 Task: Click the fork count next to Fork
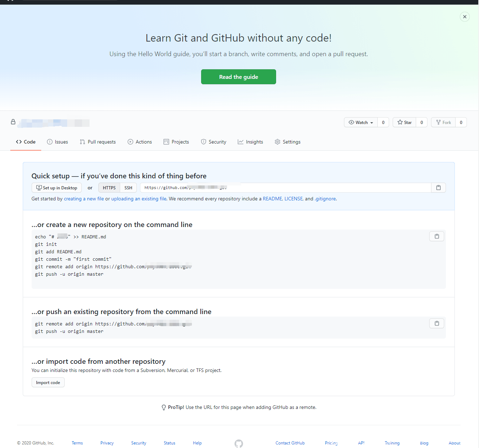click(x=461, y=122)
